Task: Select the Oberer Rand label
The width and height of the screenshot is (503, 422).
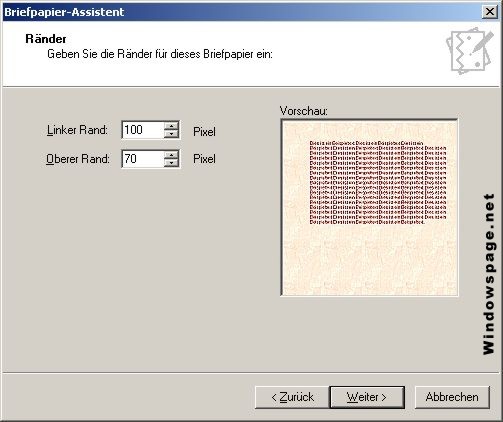Action: coord(78,159)
